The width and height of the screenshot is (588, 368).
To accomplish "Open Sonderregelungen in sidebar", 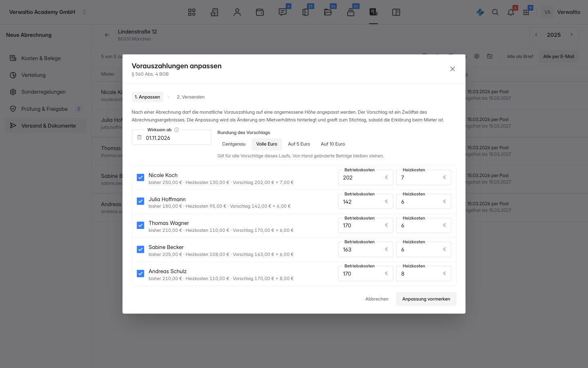I will pos(46,92).
